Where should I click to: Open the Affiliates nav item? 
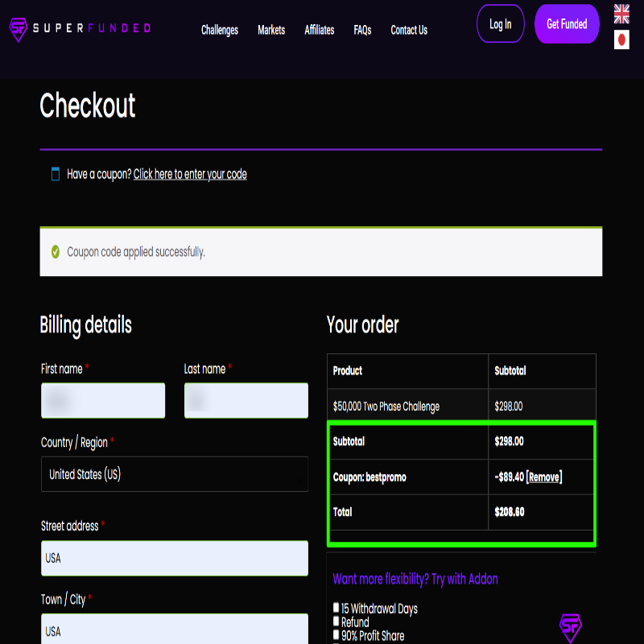coord(320,30)
